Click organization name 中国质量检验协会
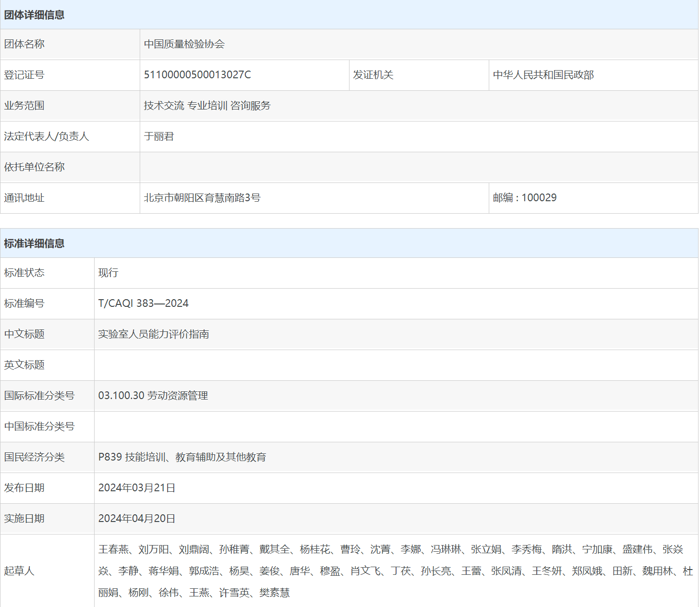This screenshot has height=607, width=700. [184, 44]
